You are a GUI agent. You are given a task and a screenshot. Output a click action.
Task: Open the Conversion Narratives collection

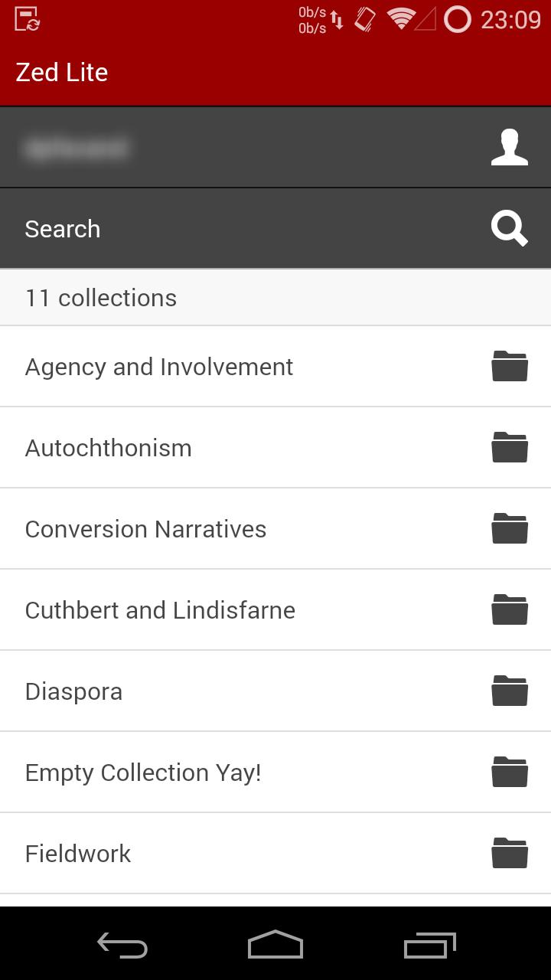click(x=145, y=529)
